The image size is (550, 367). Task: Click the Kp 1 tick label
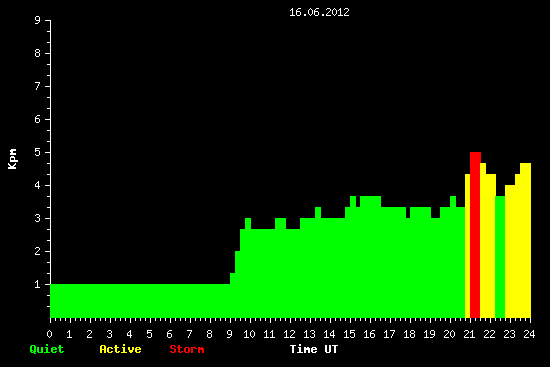click(38, 284)
